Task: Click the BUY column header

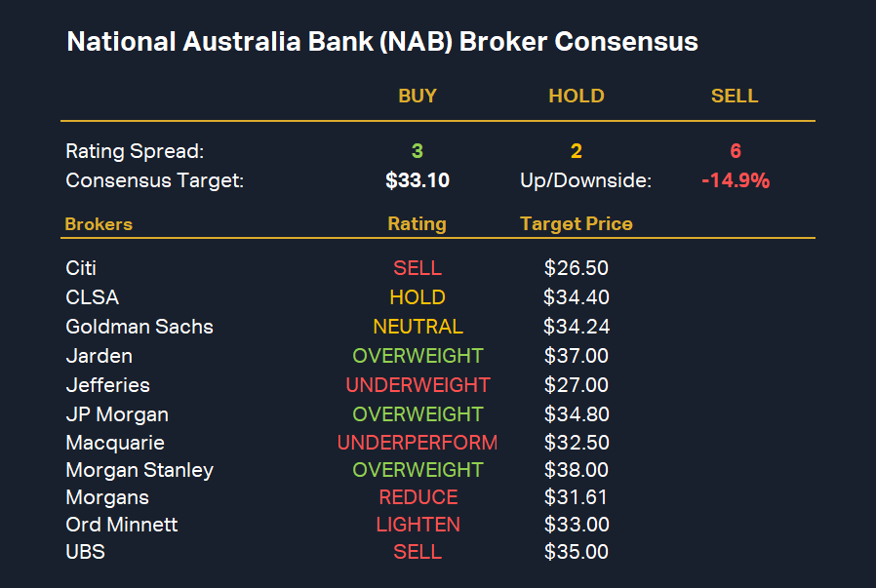Action: 418,96
